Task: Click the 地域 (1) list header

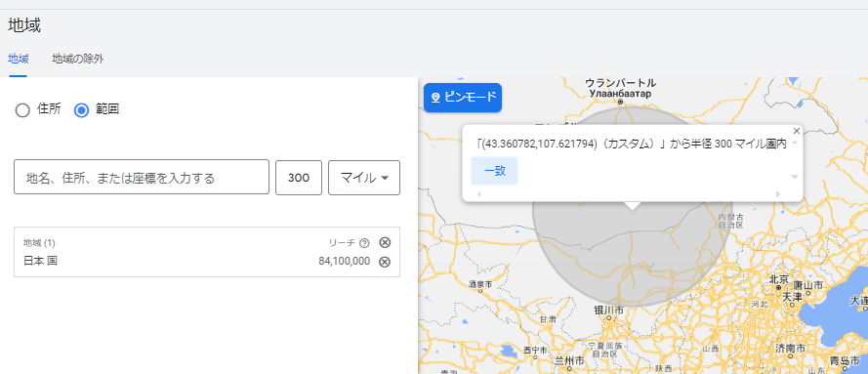Action: coord(39,242)
